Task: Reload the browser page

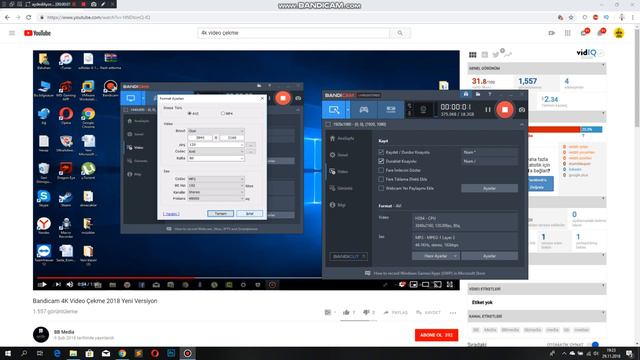Action: point(29,18)
